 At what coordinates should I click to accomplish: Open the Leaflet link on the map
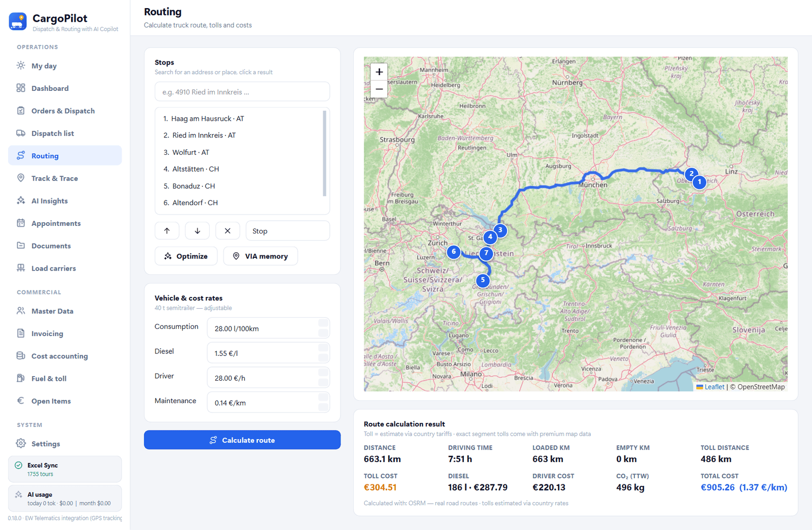point(714,387)
